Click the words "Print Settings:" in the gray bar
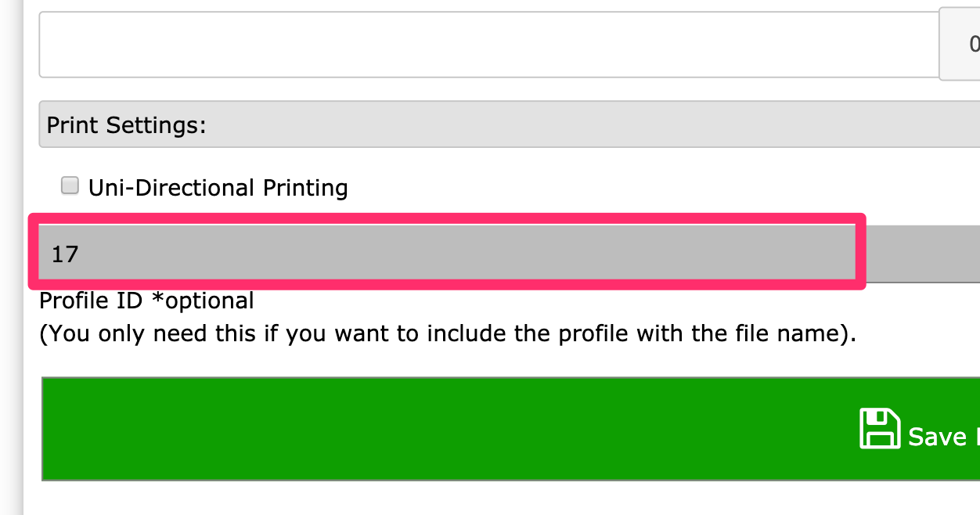Image resolution: width=980 pixels, height=515 pixels. 127,125
